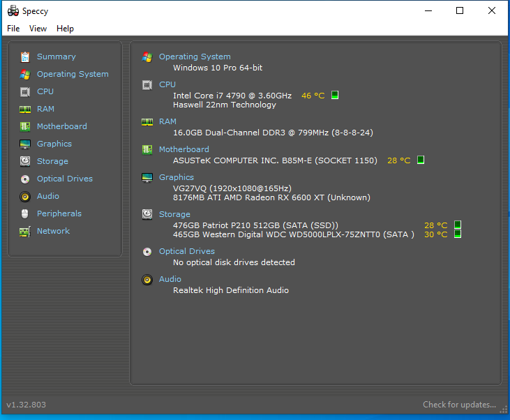
Task: Open the View menu
Action: pos(38,29)
